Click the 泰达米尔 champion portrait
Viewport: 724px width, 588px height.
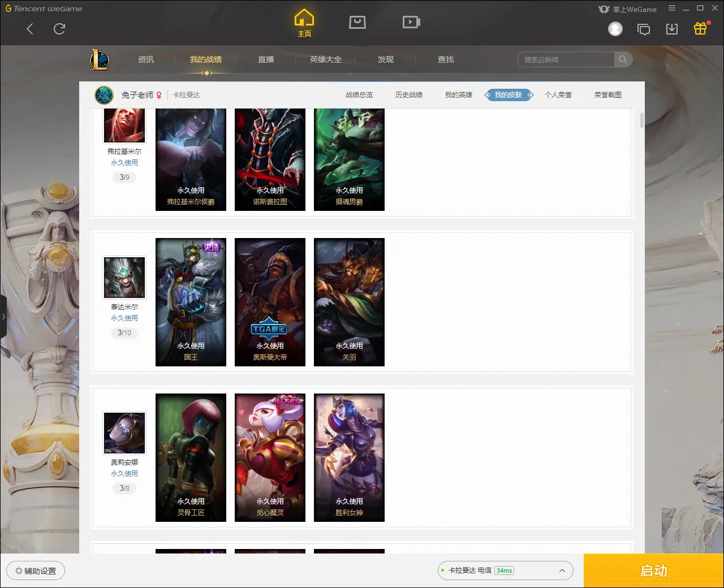click(x=124, y=277)
